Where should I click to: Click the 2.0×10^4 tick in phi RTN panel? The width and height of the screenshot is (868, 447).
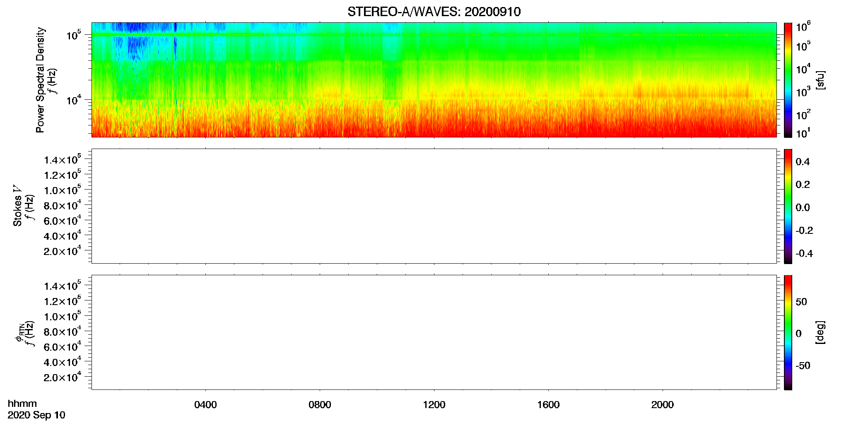[x=63, y=377]
